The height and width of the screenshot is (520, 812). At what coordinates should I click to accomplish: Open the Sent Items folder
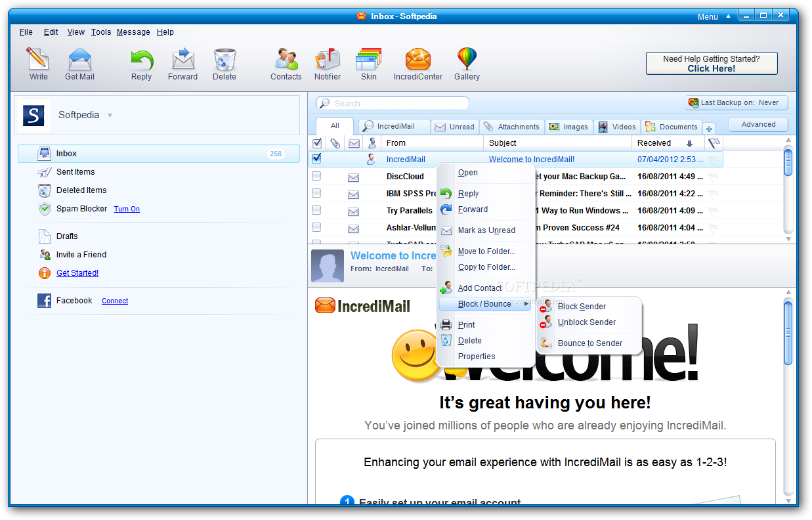75,172
